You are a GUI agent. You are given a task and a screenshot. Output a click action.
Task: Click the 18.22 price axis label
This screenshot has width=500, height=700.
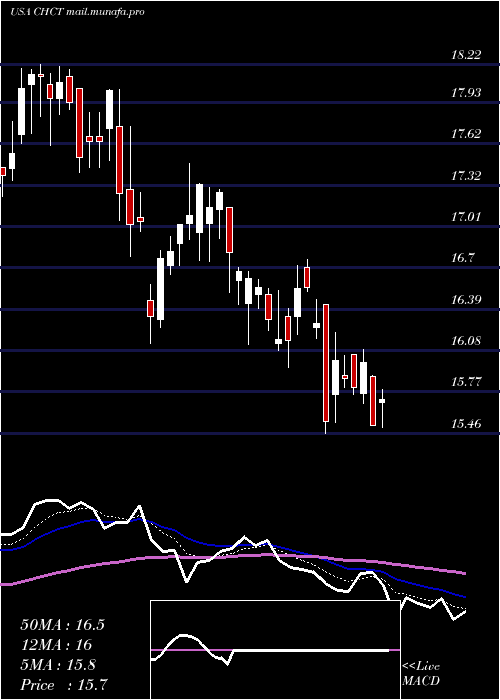tap(467, 55)
